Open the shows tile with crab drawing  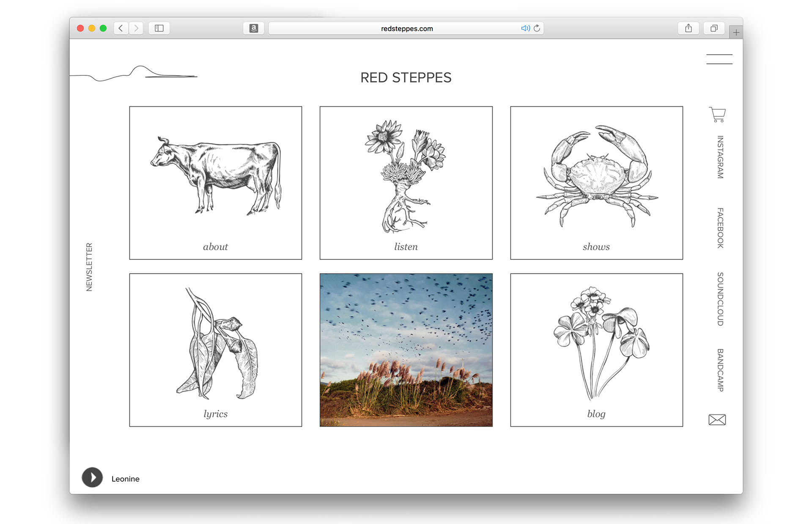pos(596,183)
